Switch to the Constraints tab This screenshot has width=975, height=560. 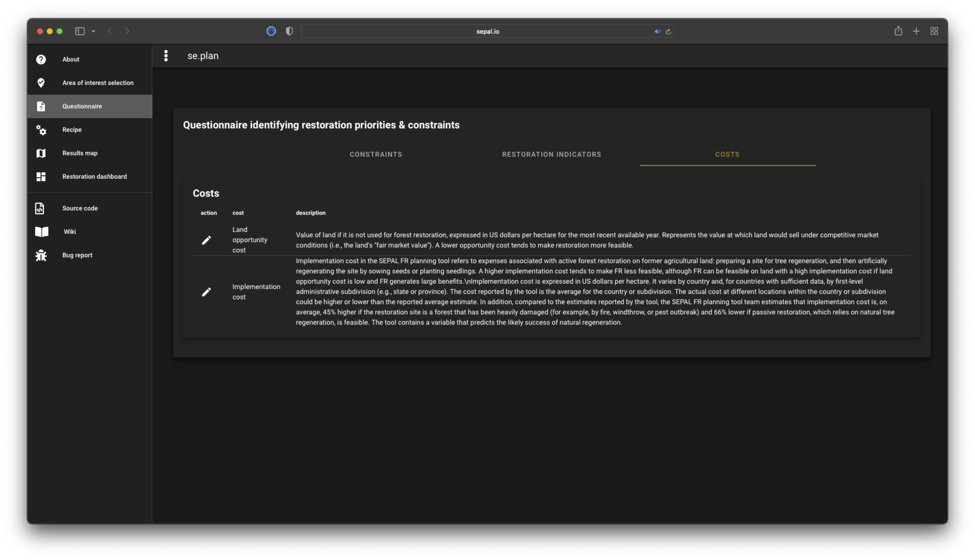pos(376,154)
